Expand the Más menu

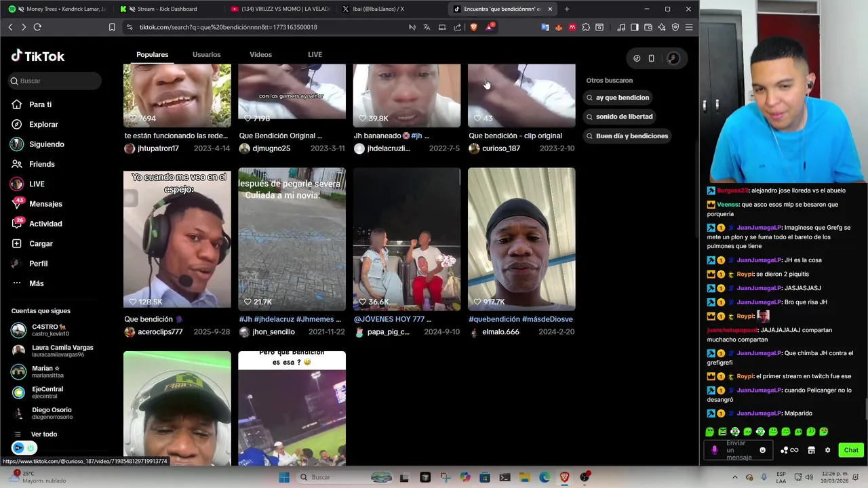point(36,283)
